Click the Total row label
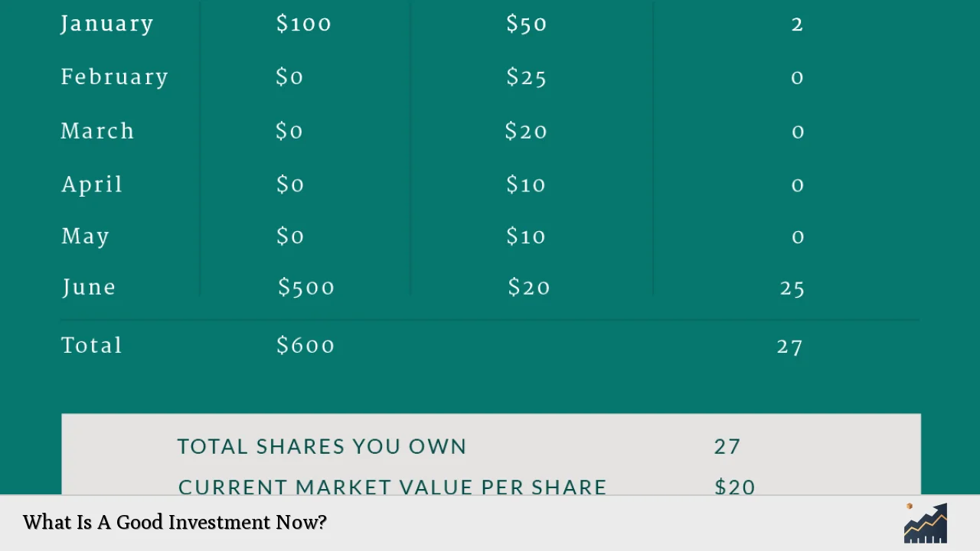980x551 pixels. pyautogui.click(x=92, y=345)
